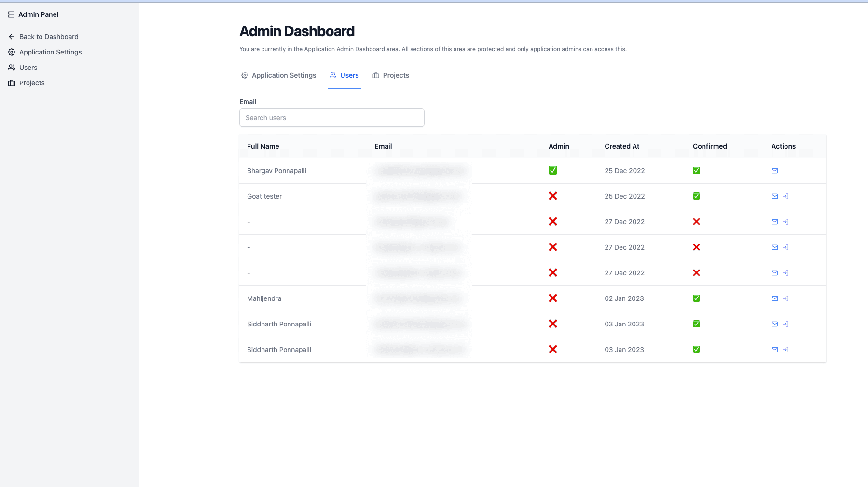This screenshot has width=868, height=487.
Task: Click the Created At column header
Action: pyautogui.click(x=622, y=146)
